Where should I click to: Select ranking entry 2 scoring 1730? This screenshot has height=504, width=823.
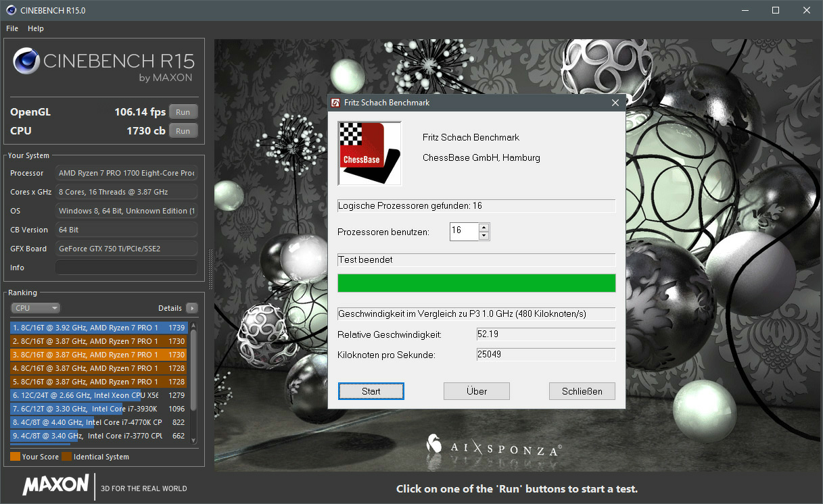pyautogui.click(x=99, y=341)
